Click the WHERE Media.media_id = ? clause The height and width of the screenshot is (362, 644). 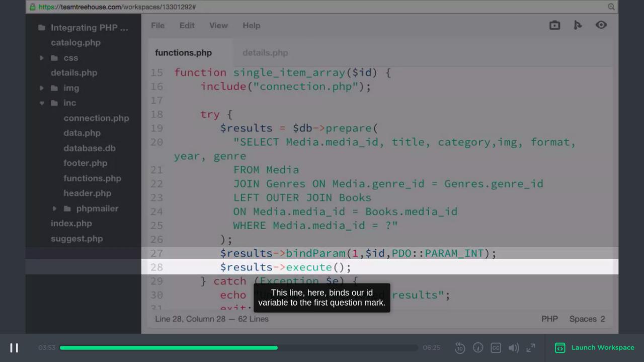315,226
